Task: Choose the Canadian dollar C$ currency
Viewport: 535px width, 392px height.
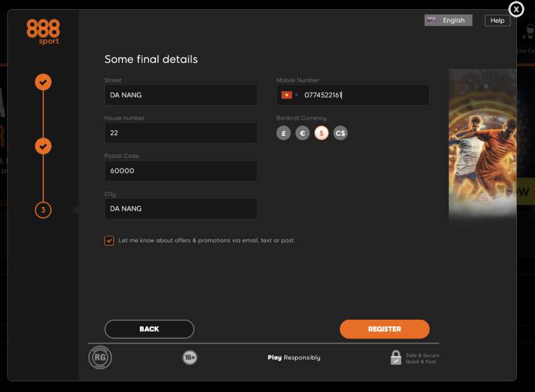Action: [340, 133]
